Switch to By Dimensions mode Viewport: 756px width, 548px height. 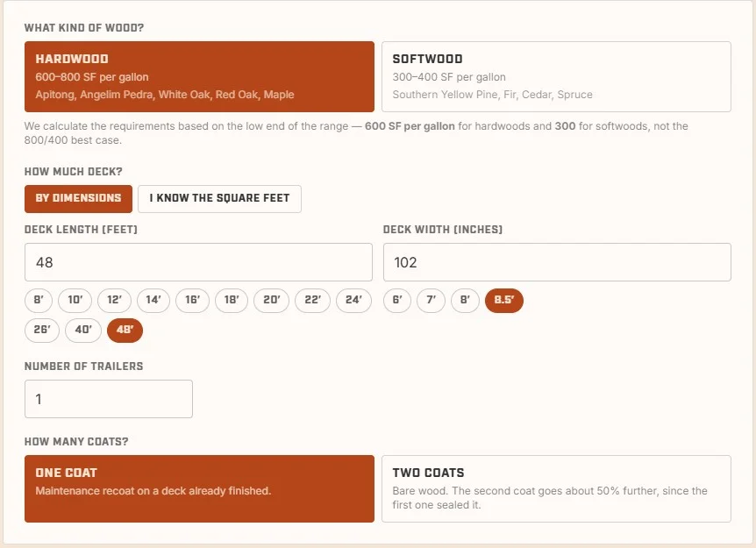(x=78, y=198)
